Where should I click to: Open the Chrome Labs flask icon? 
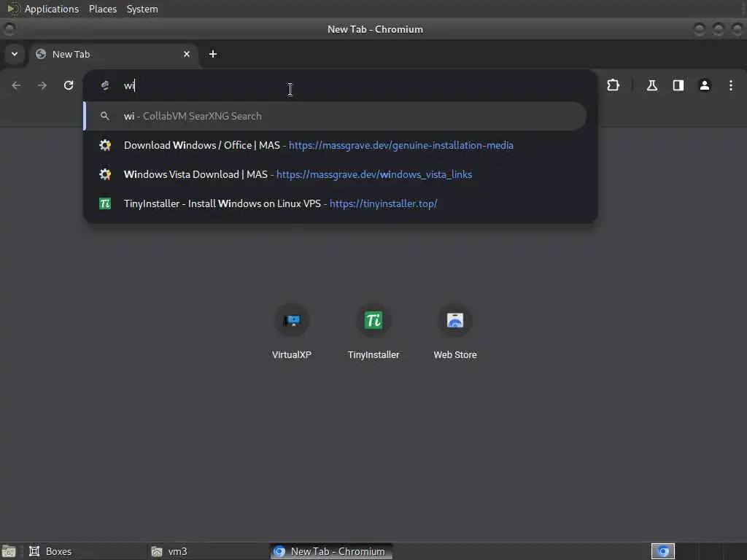(x=651, y=85)
